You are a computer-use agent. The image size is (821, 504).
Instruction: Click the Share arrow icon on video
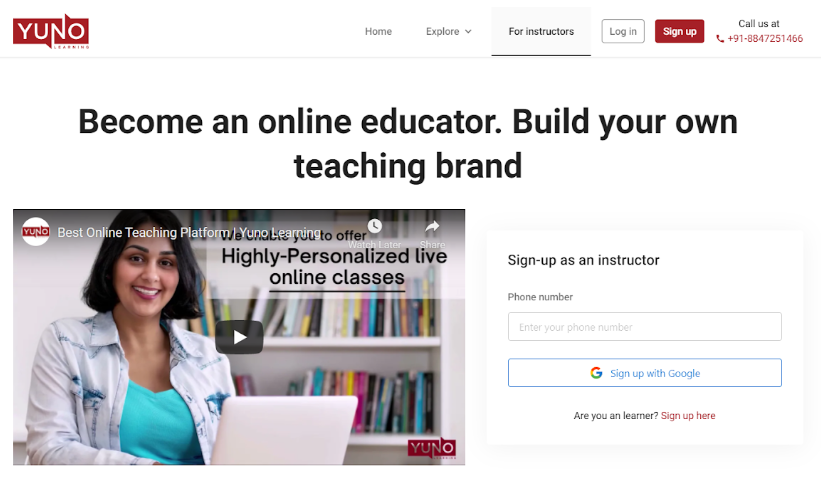432,226
